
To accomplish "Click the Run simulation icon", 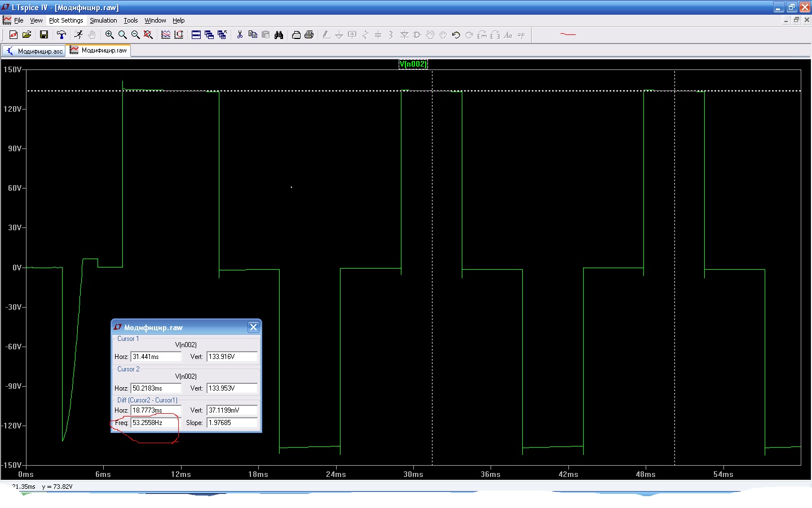I will (x=78, y=35).
